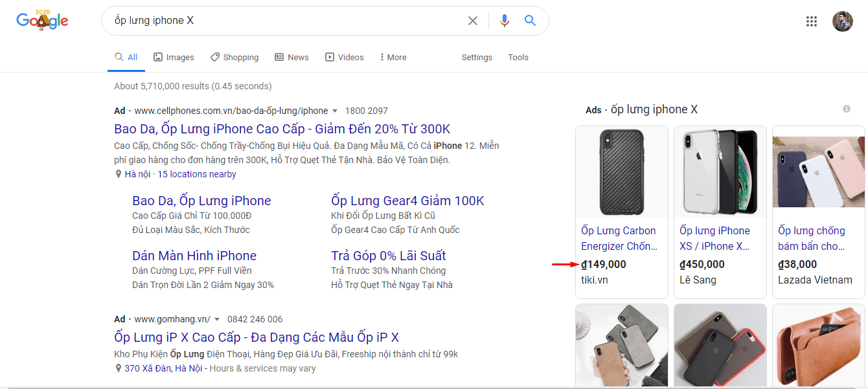Click the phone number 1800 2097
This screenshot has width=868, height=389.
(x=367, y=111)
